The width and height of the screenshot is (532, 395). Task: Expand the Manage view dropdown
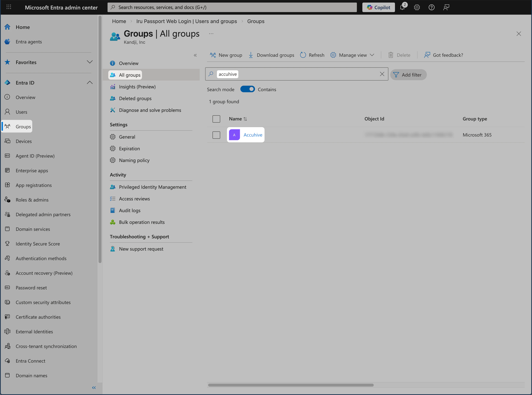point(352,55)
